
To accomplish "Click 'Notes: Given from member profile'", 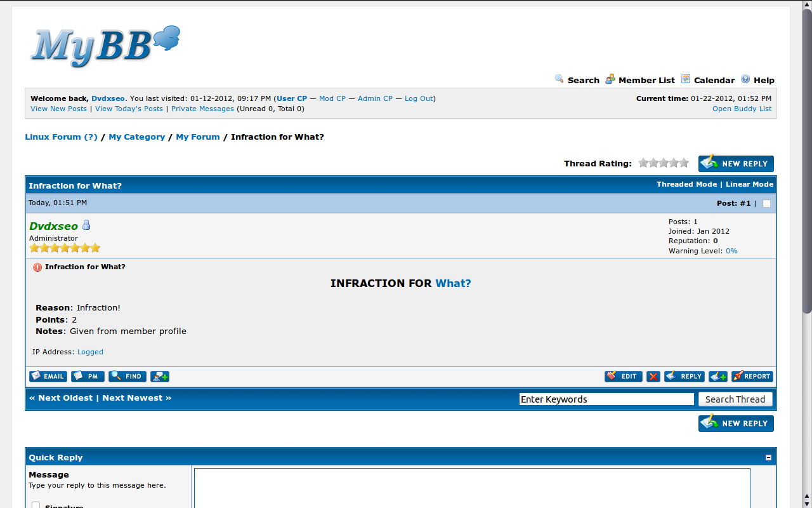I will tap(111, 331).
